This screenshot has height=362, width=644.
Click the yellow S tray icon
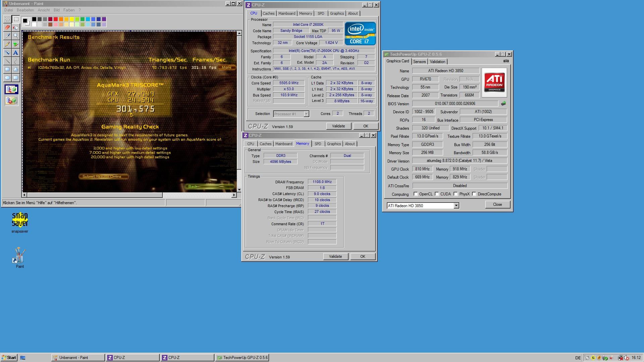coord(593,358)
